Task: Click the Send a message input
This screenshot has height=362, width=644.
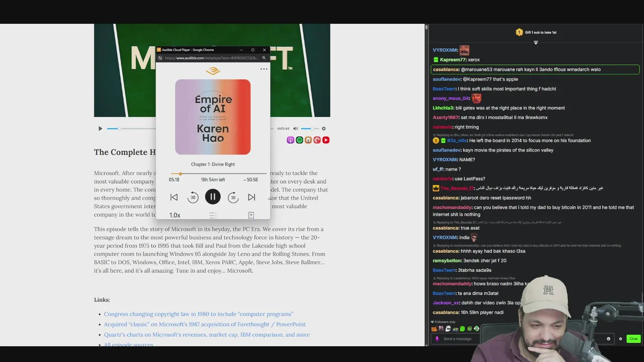Action: point(522,339)
